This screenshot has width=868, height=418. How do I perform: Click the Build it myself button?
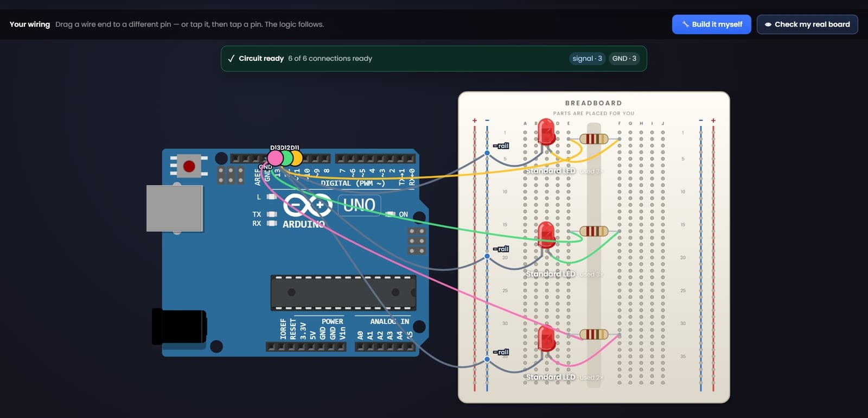(x=711, y=24)
